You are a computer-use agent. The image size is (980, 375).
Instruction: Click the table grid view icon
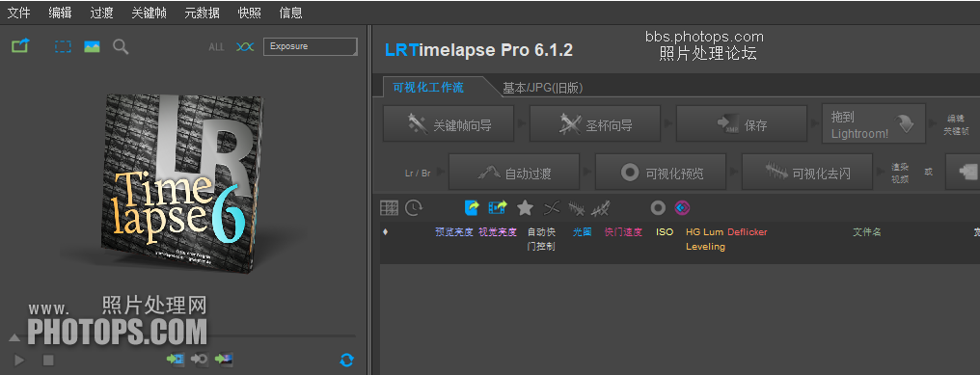pos(390,208)
